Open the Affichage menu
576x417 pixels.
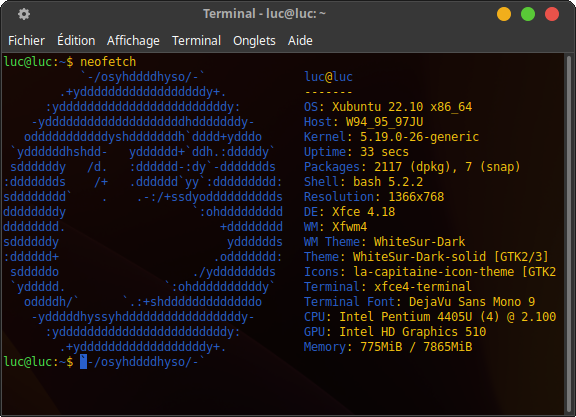click(x=133, y=40)
